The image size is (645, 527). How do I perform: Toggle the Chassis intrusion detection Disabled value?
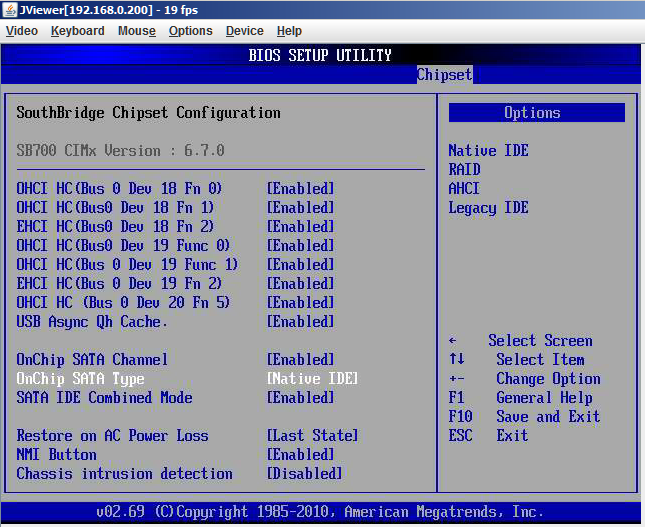(304, 474)
